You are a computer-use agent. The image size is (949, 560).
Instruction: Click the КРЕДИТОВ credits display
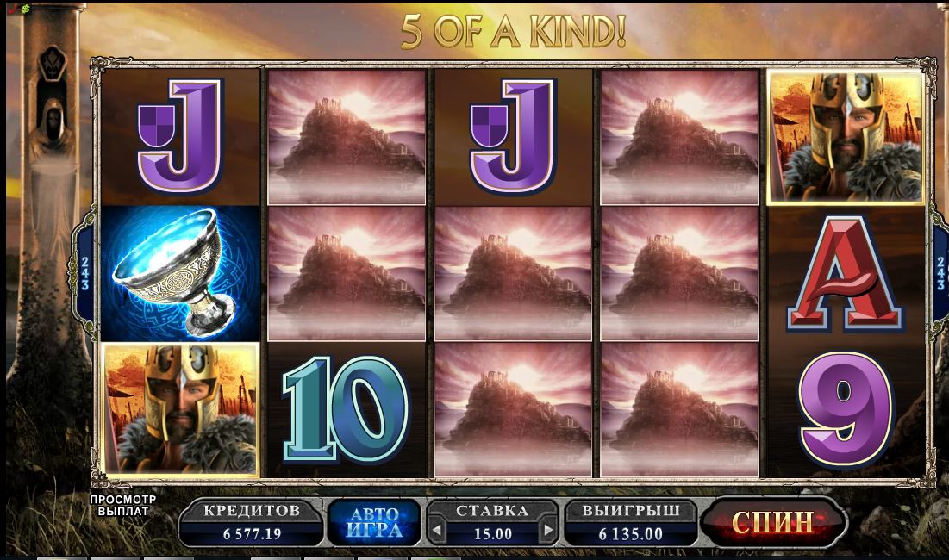click(252, 522)
